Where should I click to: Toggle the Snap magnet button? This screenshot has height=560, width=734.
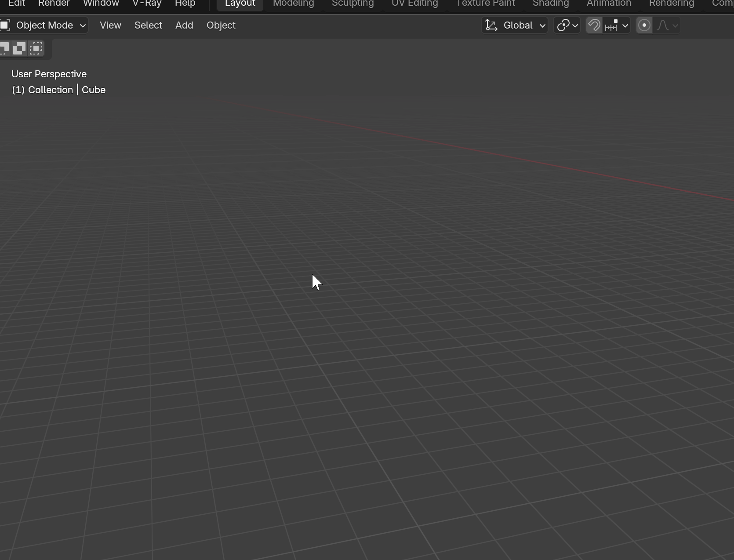[x=594, y=25]
